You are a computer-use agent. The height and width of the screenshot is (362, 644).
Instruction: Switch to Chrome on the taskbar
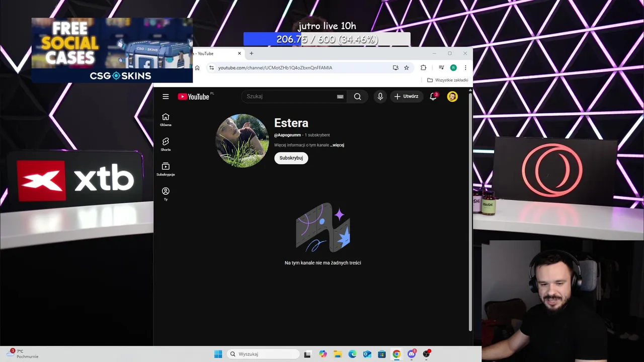tap(397, 354)
